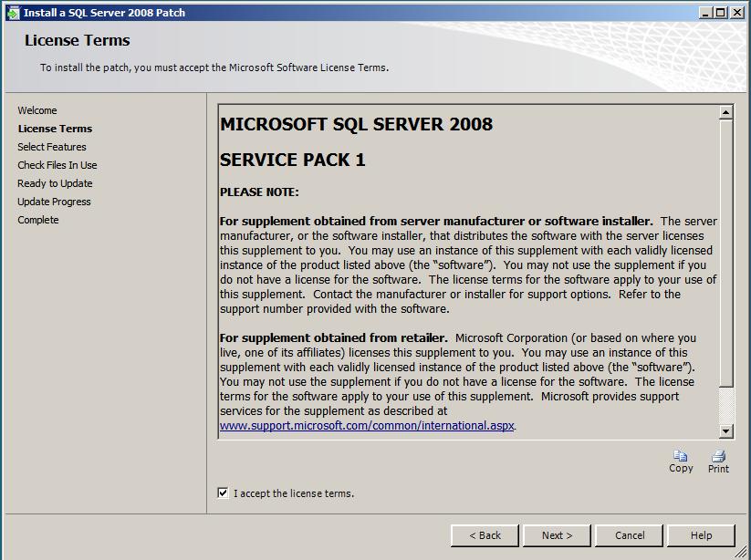
Task: Open the support.microsoft.com international link
Action: click(367, 423)
